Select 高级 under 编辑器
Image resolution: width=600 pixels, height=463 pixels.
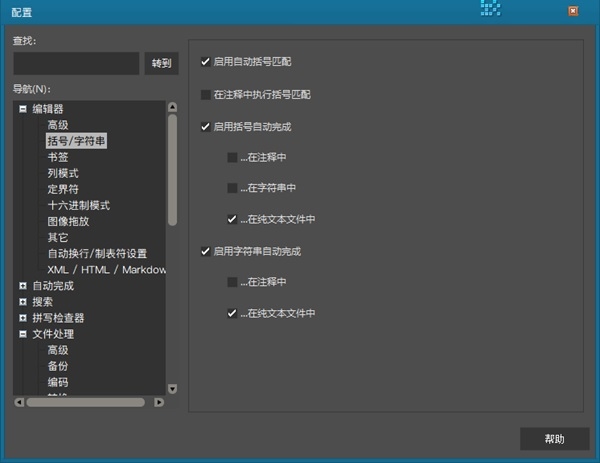pos(58,125)
